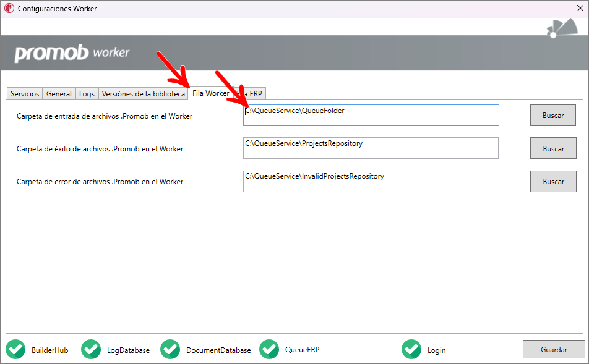Screen dimensions: 589x364
Task: Select the Fila Worker tab
Action: point(211,93)
